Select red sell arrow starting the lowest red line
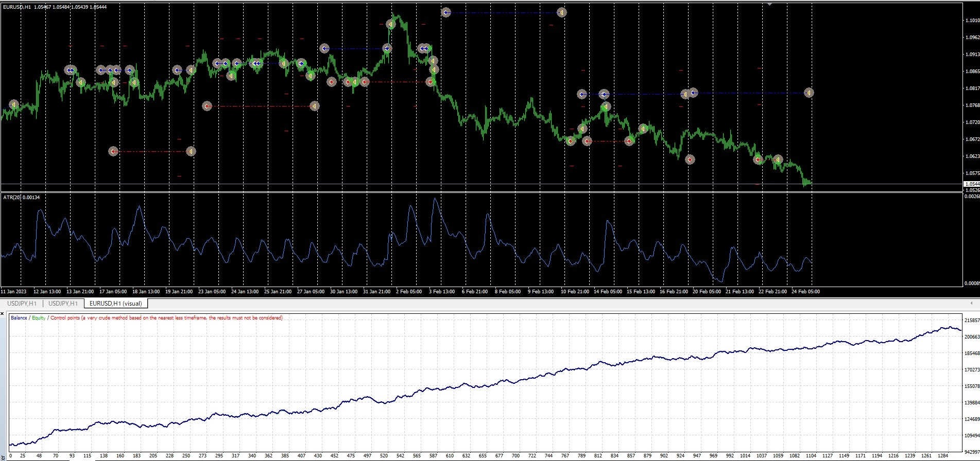Screen dimensions: 980x461 click(114, 151)
